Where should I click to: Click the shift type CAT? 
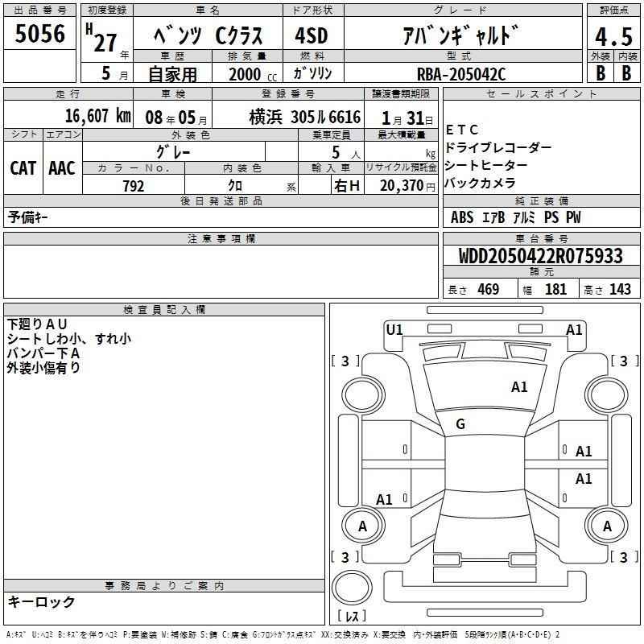pyautogui.click(x=23, y=168)
